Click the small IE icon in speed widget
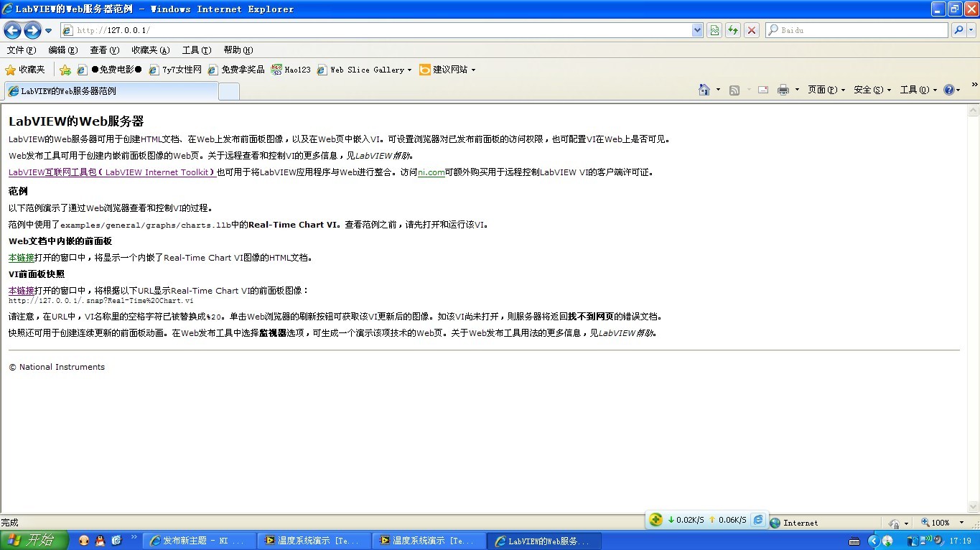Screen dimensions: 980x550 [758, 520]
